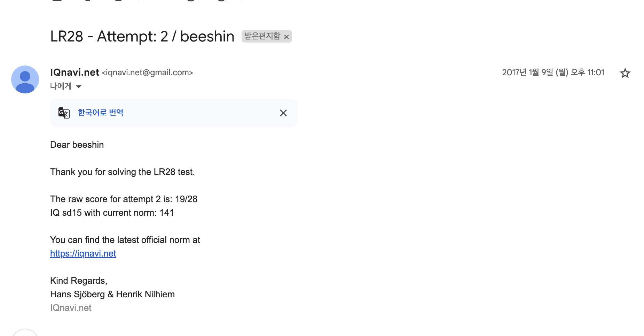644x336 pixels.
Task: Click the Hans Sjöberg & Henrik Nilhiem line
Action: click(x=112, y=294)
